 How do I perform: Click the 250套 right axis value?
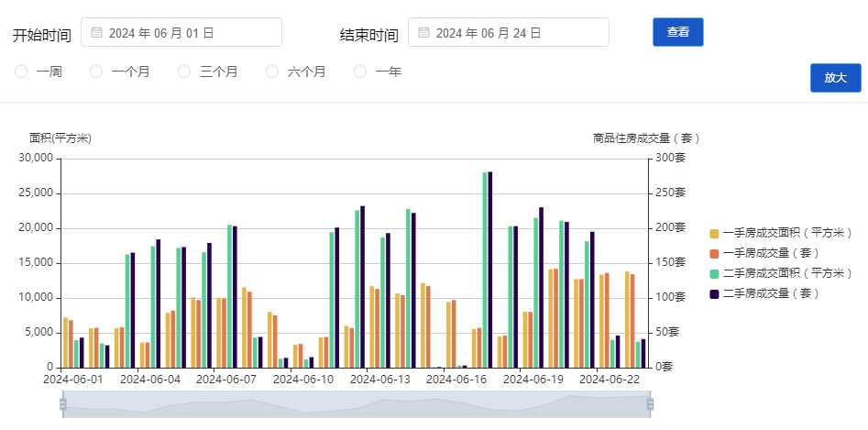pyautogui.click(x=671, y=193)
